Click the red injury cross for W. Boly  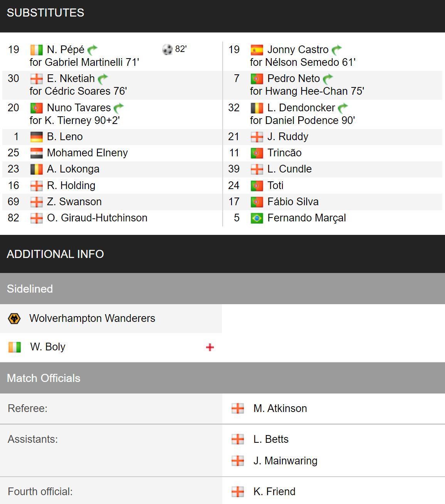click(x=210, y=347)
